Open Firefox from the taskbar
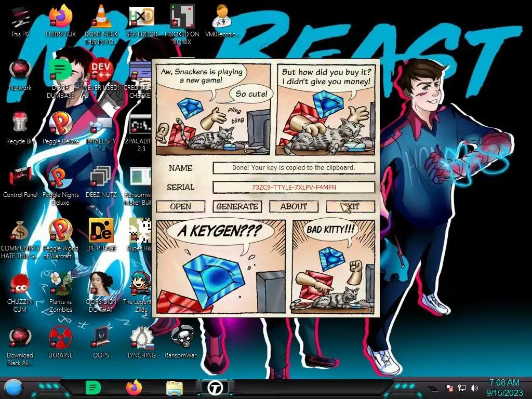 click(x=134, y=388)
